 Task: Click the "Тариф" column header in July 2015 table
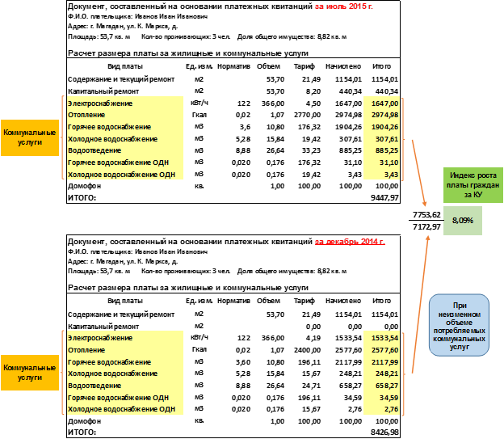[x=304, y=66]
